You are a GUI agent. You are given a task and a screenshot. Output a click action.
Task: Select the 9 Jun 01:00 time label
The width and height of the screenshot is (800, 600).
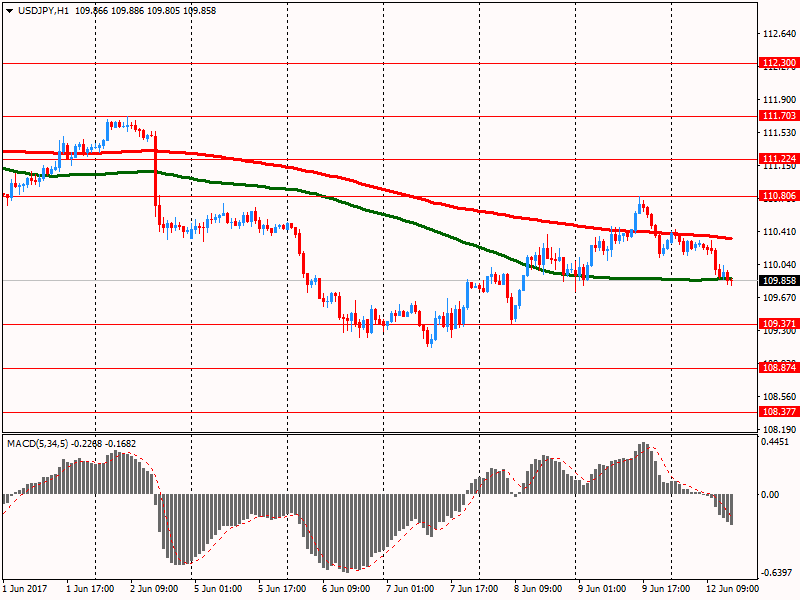coord(602,589)
